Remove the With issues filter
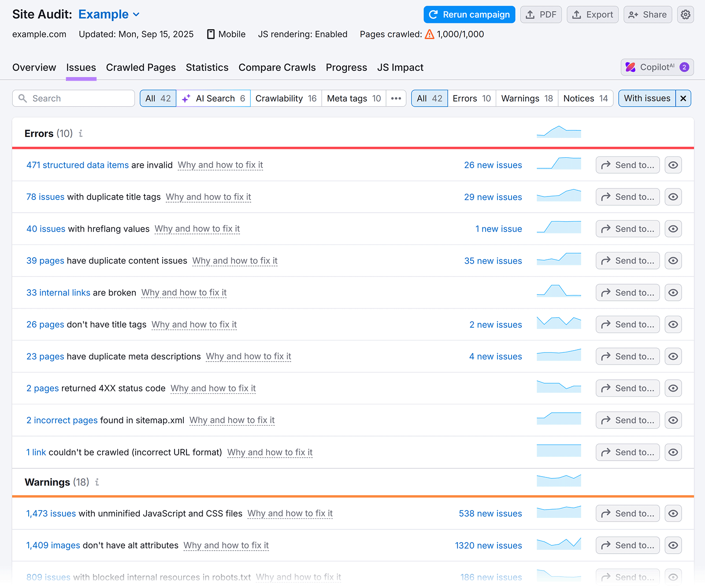Image resolution: width=705 pixels, height=588 pixels. (x=683, y=98)
